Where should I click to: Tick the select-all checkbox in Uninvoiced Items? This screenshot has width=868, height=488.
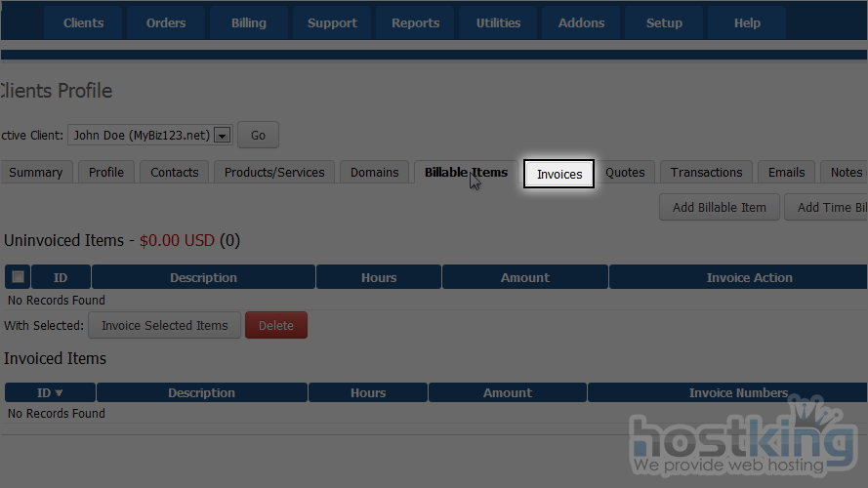click(18, 277)
